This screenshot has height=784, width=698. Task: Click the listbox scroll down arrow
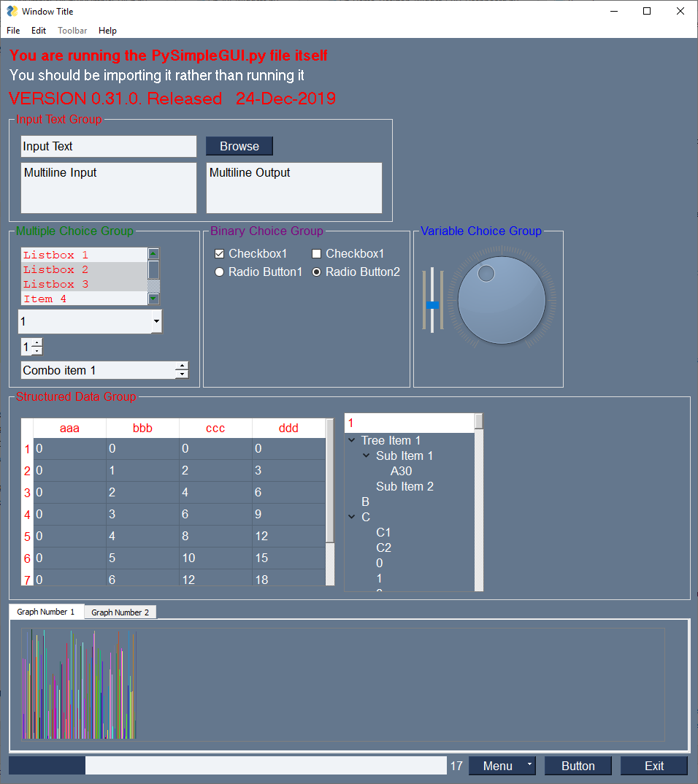click(153, 299)
